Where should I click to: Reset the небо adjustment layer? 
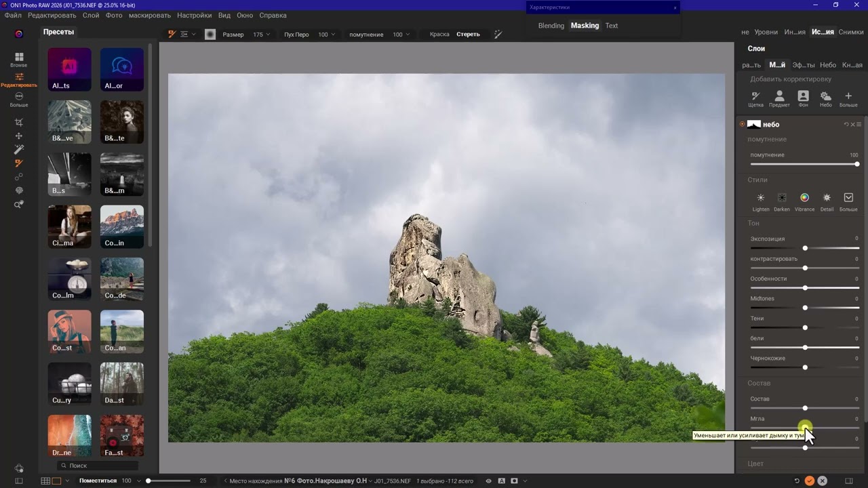[x=846, y=125]
